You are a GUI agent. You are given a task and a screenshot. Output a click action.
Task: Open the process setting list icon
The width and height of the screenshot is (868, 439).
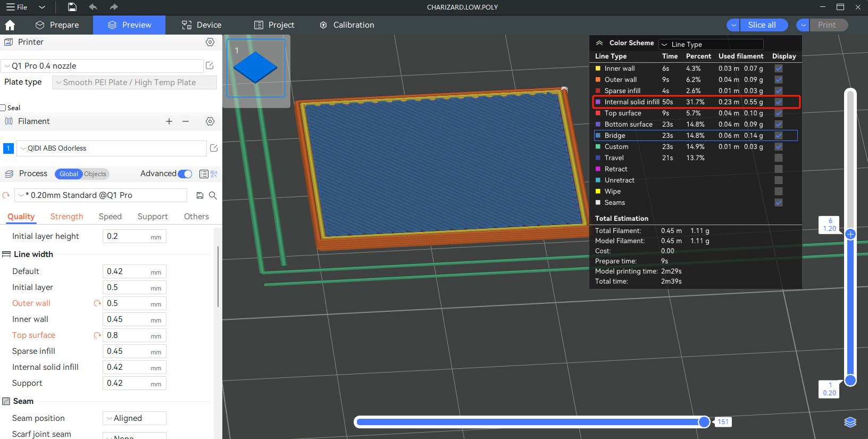[x=204, y=174]
